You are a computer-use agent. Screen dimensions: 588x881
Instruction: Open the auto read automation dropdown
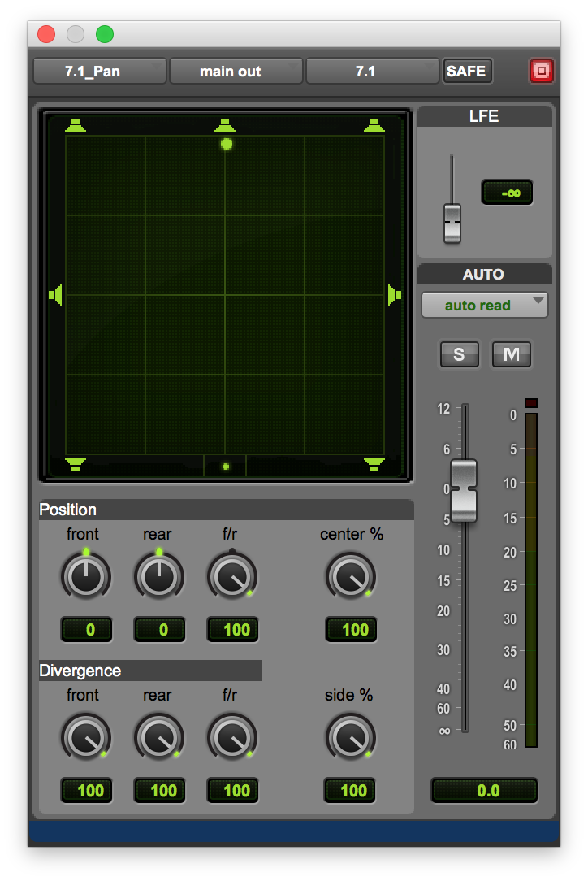click(x=484, y=306)
